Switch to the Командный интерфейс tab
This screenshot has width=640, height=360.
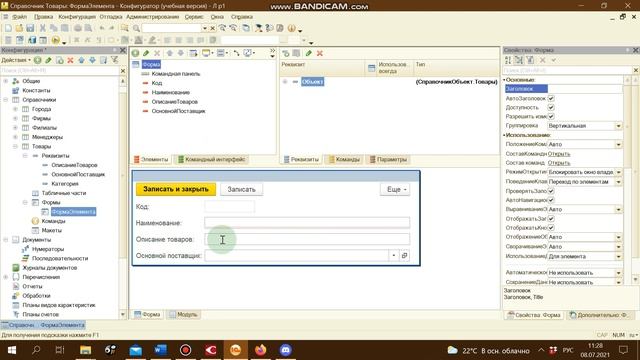tap(211, 160)
